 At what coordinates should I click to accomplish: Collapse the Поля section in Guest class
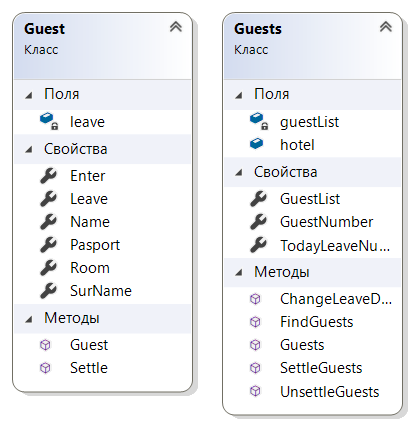[29, 96]
